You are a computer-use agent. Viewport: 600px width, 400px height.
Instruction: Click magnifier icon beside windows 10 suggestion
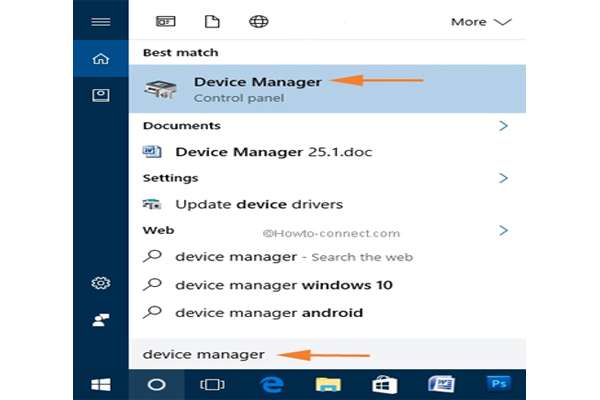click(152, 284)
